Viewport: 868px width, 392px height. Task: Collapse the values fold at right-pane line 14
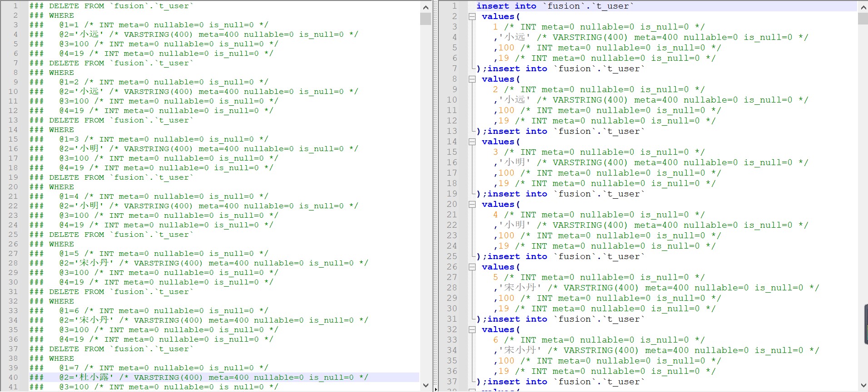472,142
